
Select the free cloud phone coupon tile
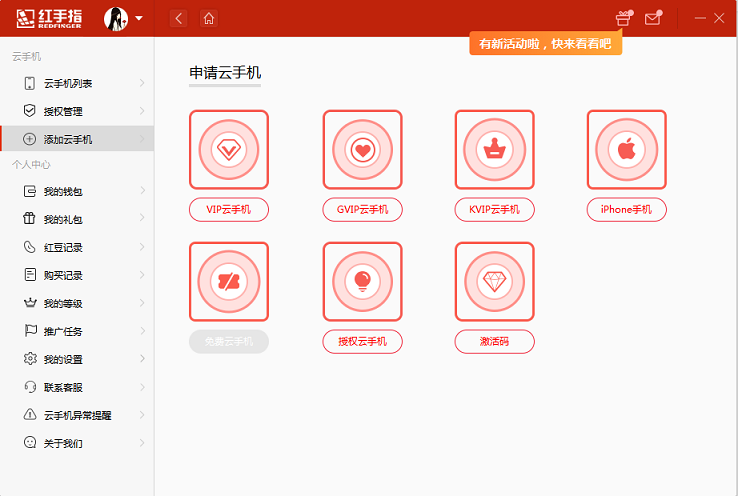coord(229,281)
